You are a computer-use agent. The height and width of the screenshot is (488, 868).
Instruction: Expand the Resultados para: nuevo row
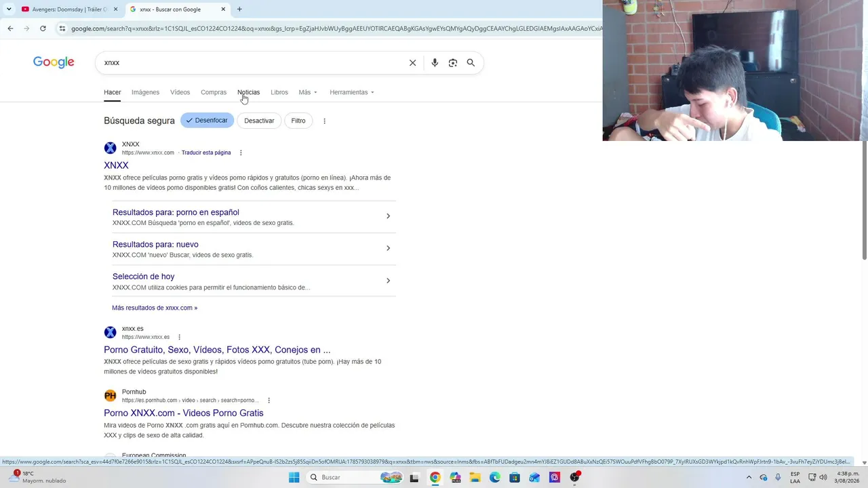(254, 249)
